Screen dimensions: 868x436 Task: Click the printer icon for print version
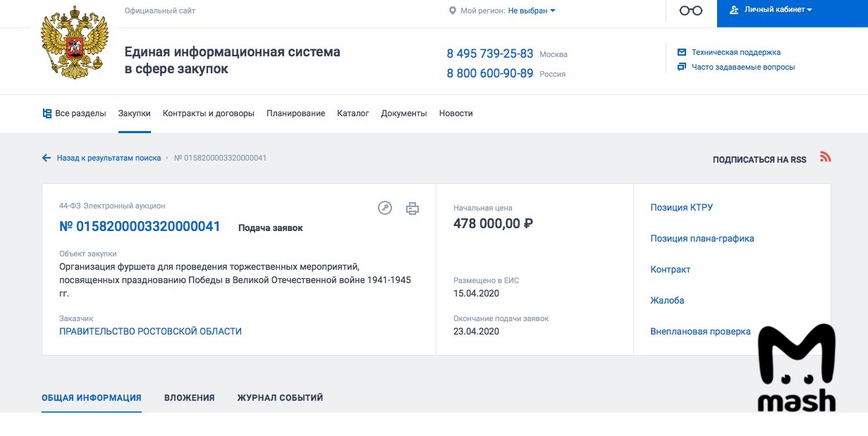pos(412,208)
